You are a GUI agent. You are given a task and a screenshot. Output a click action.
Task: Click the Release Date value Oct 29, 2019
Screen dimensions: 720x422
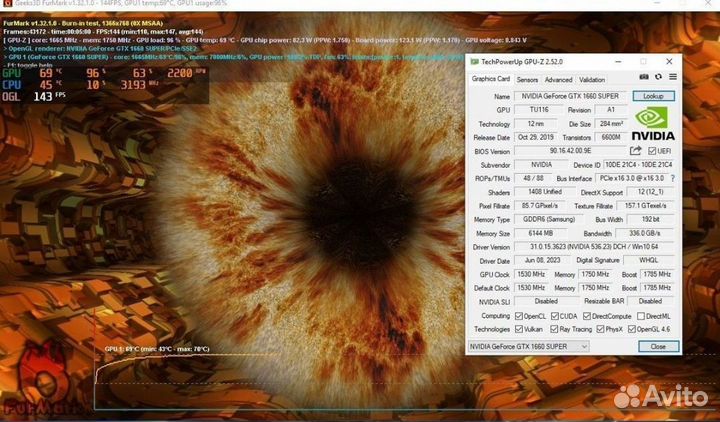point(535,137)
